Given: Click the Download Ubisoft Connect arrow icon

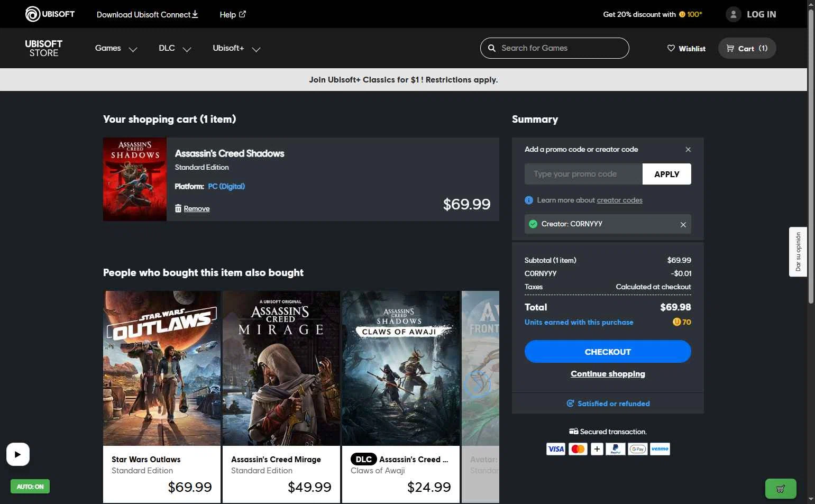Looking at the screenshot, I should point(195,14).
